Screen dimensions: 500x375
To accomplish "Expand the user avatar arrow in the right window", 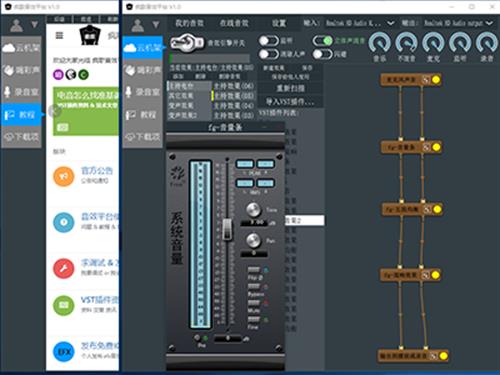I will (156, 25).
